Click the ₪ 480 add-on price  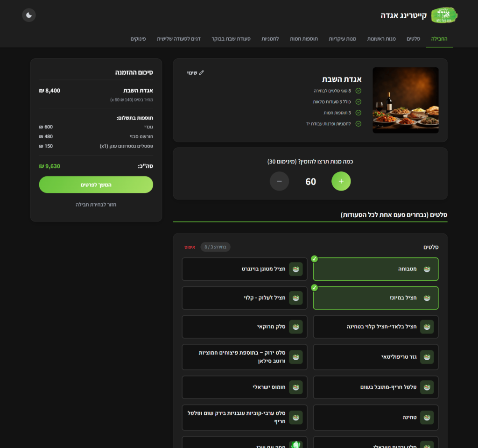click(x=46, y=136)
